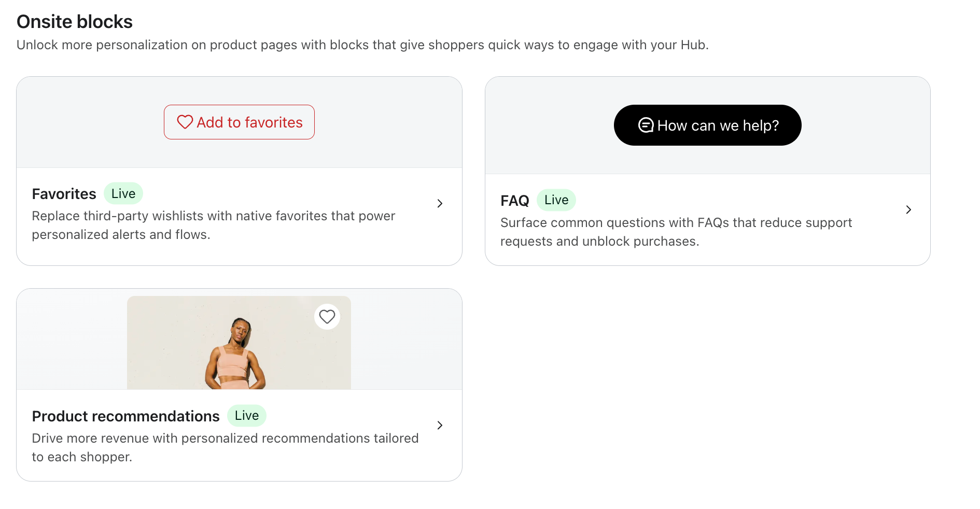Toggle the heart favorite icon on product photo
The width and height of the screenshot is (980, 509).
[x=327, y=316]
